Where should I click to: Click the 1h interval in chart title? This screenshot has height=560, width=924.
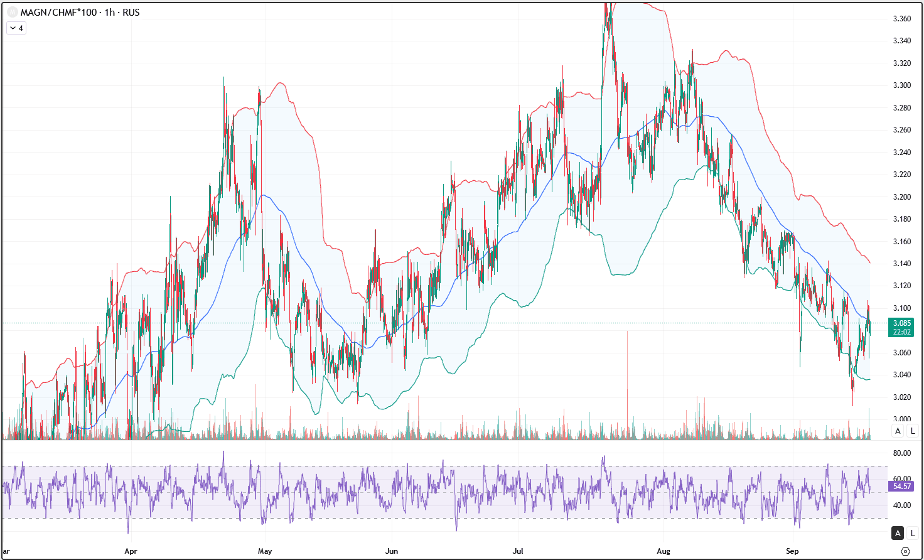110,13
